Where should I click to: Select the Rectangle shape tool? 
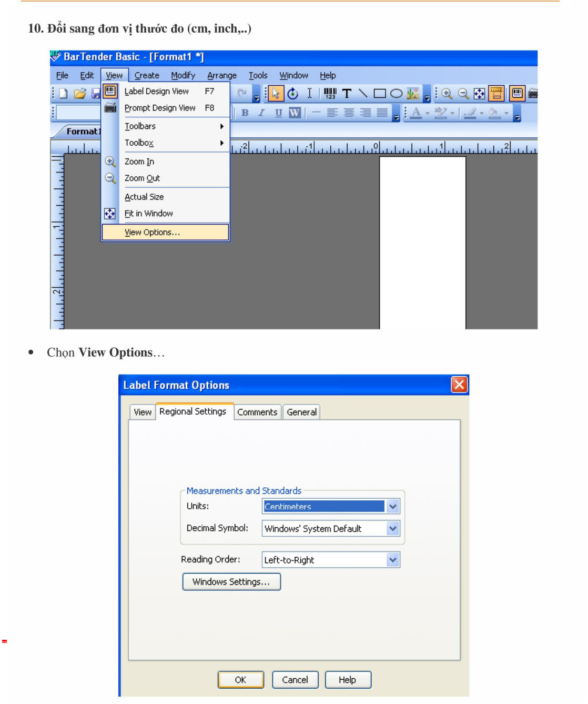[x=379, y=94]
